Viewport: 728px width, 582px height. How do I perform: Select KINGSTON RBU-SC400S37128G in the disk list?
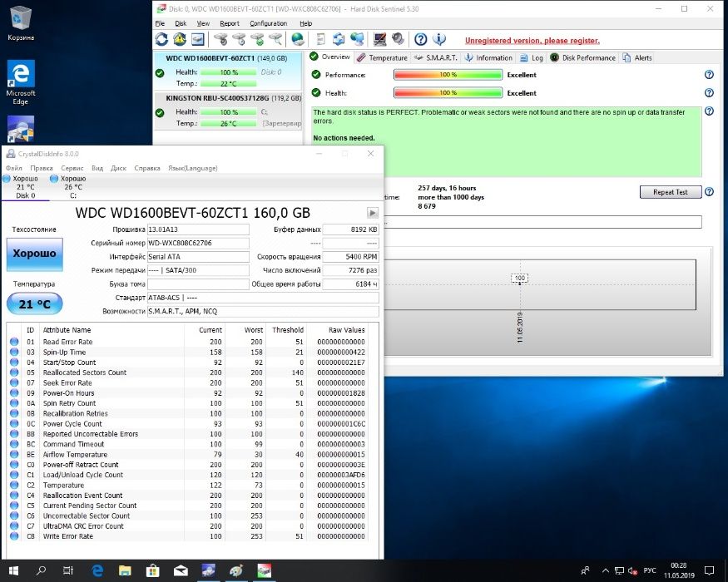[227, 111]
